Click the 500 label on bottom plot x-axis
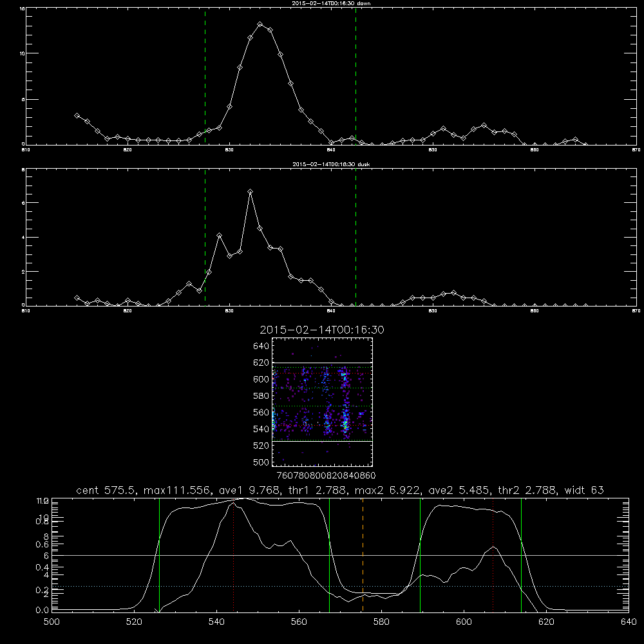 [52, 622]
